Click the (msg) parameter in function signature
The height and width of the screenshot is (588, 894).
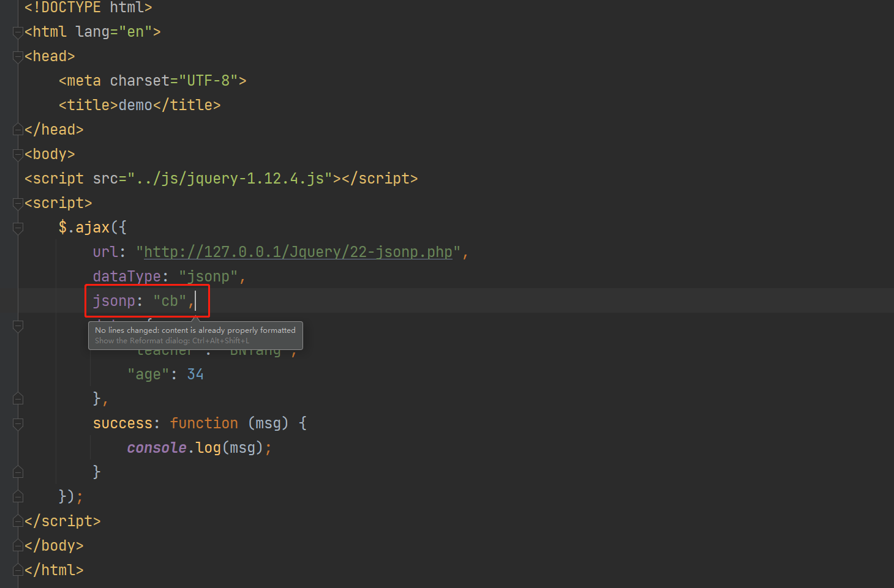[268, 423]
